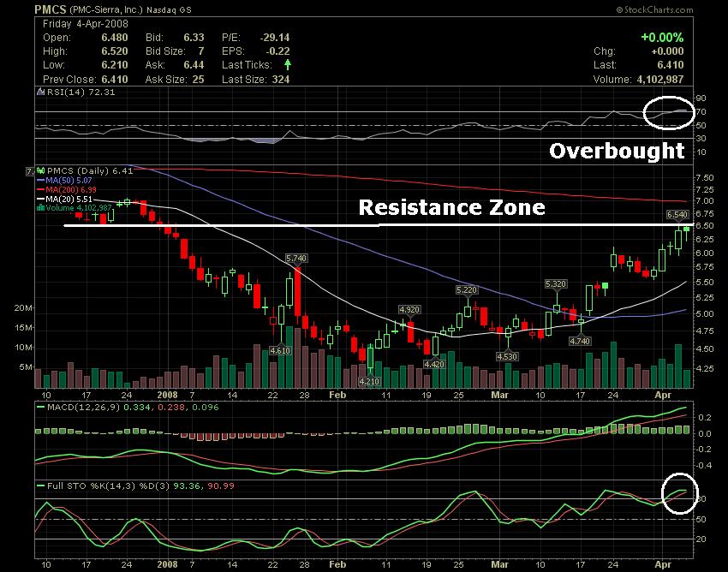
Task: Click the 0.2 label on the MACD axis
Action: coord(705,417)
